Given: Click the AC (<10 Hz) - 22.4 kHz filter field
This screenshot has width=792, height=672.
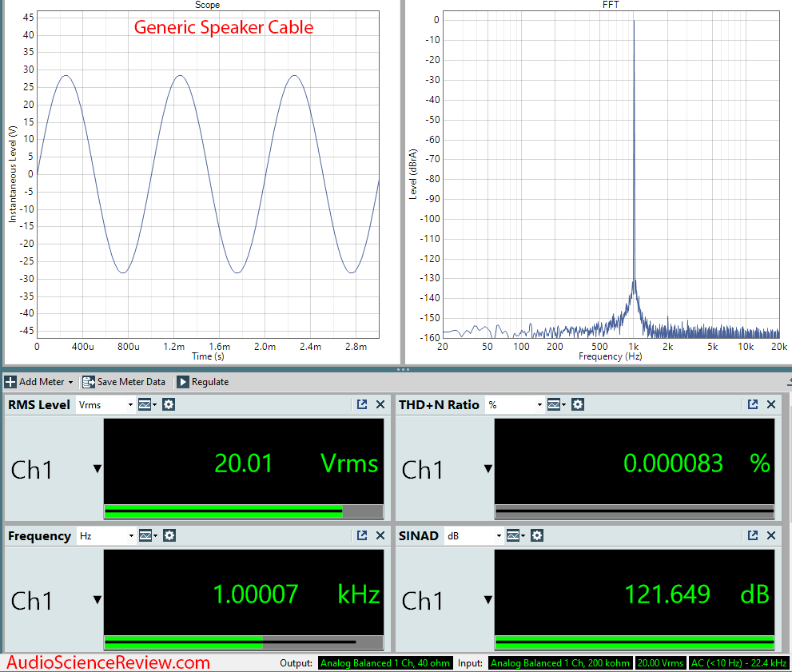Looking at the screenshot, I should 738,663.
